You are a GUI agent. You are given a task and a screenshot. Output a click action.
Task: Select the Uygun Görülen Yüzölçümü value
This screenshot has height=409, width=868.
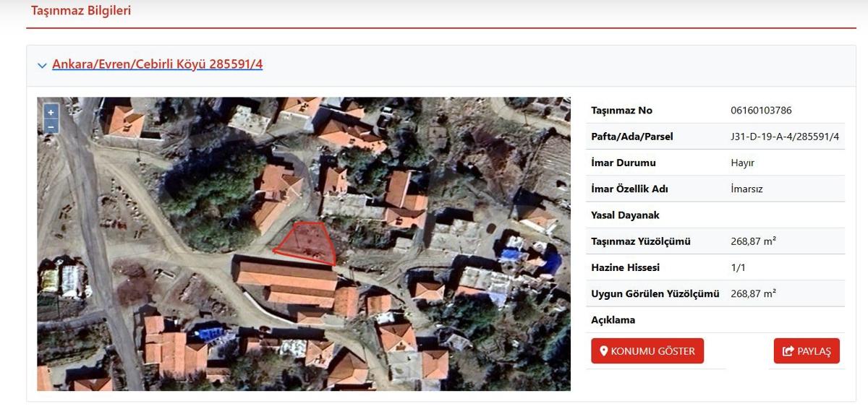pos(753,293)
